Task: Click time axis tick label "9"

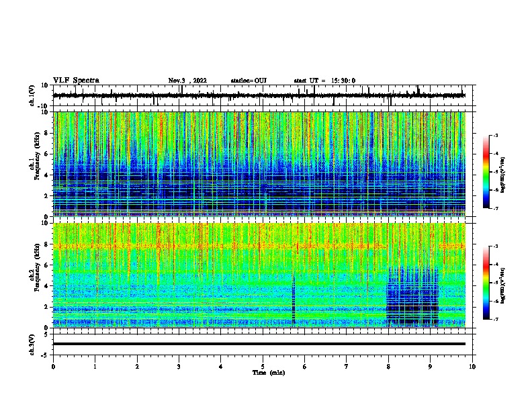Action: (430, 366)
